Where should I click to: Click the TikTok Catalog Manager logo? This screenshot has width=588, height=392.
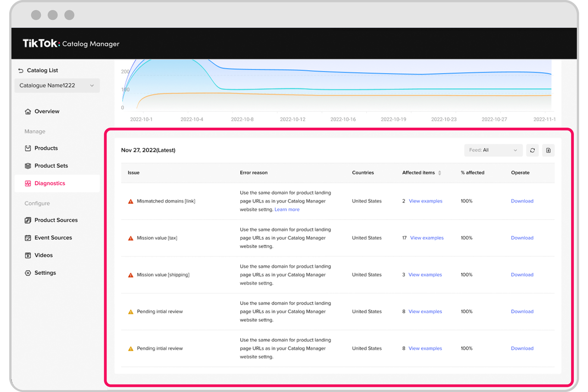71,44
